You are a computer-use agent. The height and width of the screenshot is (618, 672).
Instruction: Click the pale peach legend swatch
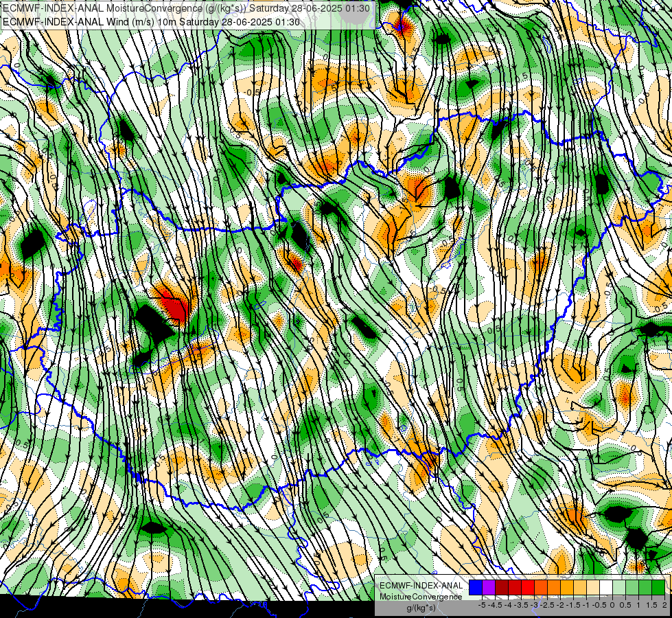(593, 588)
